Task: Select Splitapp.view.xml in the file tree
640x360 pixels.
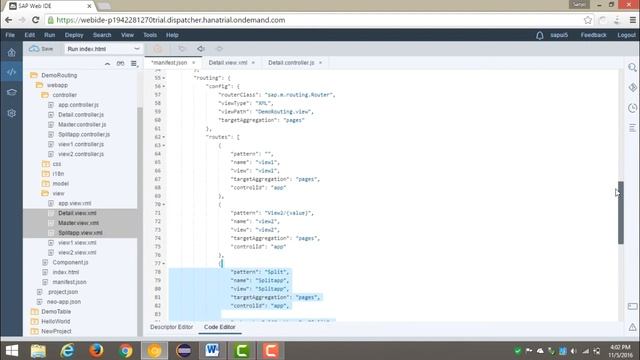Action: click(80, 233)
